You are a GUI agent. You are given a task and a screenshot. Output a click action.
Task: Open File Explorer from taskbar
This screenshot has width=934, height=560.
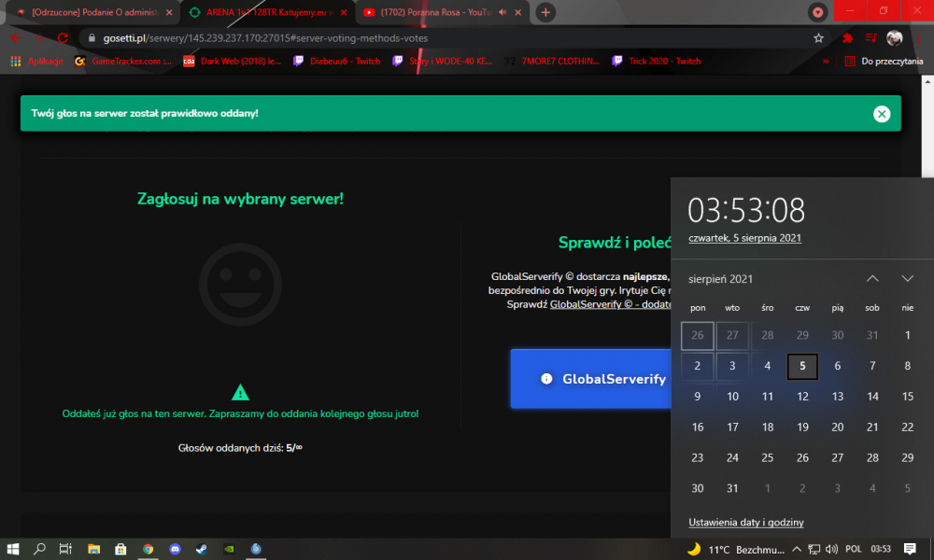click(93, 549)
